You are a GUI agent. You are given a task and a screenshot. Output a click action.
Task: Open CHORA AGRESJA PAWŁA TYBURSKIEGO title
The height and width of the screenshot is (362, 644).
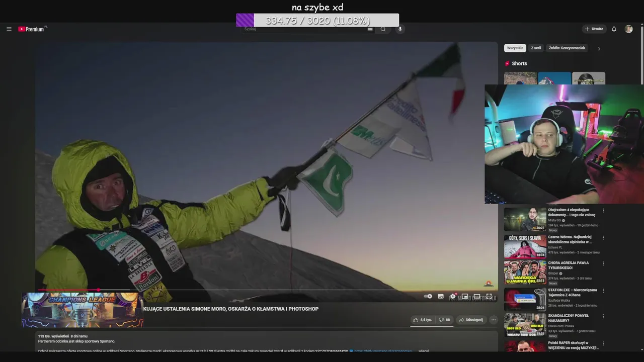pos(569,265)
